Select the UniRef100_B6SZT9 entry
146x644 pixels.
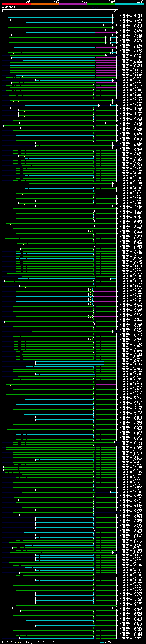[131, 85]
